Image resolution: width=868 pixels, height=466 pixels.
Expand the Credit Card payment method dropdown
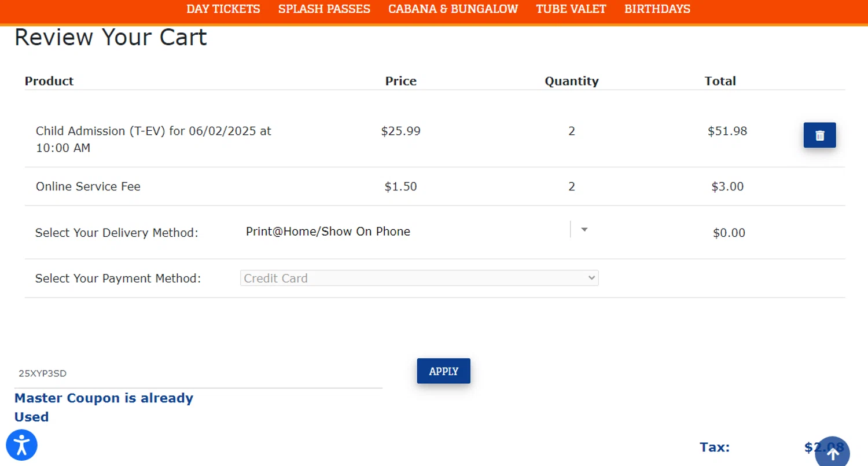[419, 278]
